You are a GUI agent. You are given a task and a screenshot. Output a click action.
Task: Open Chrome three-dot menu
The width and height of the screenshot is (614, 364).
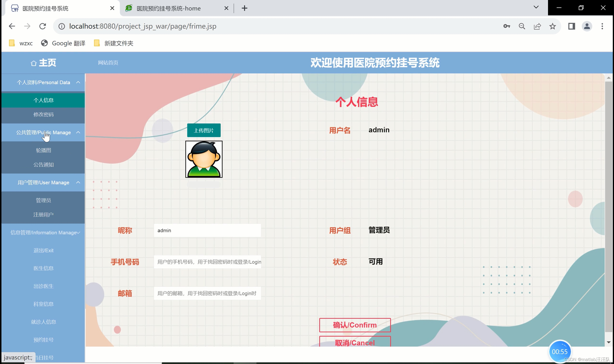point(602,26)
